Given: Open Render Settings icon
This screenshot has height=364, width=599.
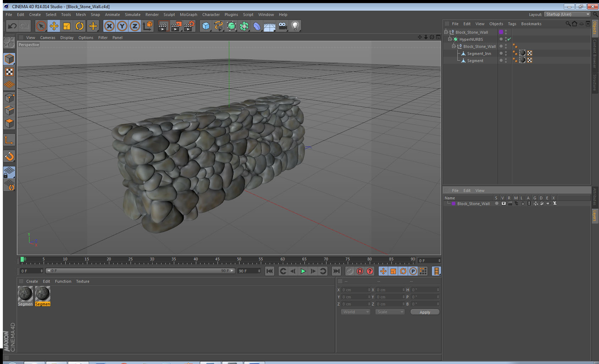Looking at the screenshot, I should (189, 26).
